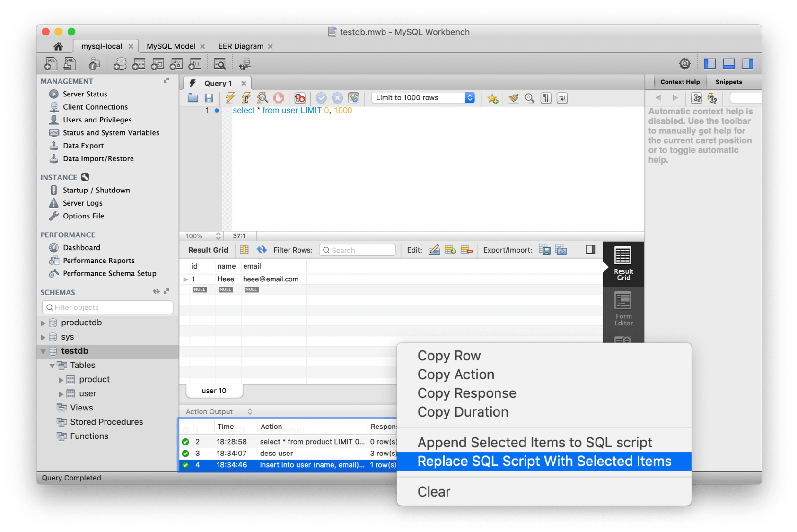Select the Create New Function icon
The image size is (797, 532).
coord(194,63)
